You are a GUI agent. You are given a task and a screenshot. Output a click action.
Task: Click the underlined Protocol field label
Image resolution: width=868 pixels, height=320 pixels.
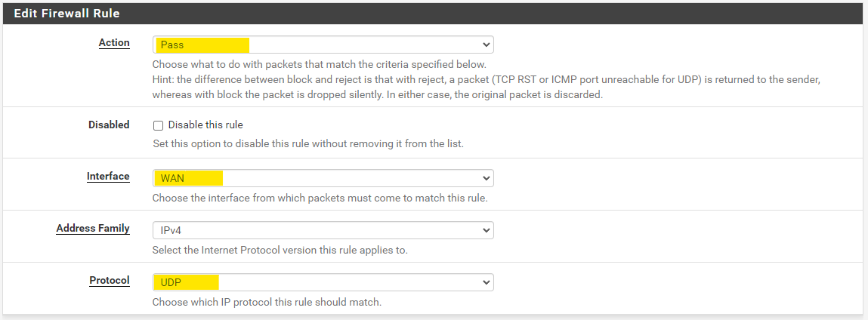pyautogui.click(x=110, y=281)
